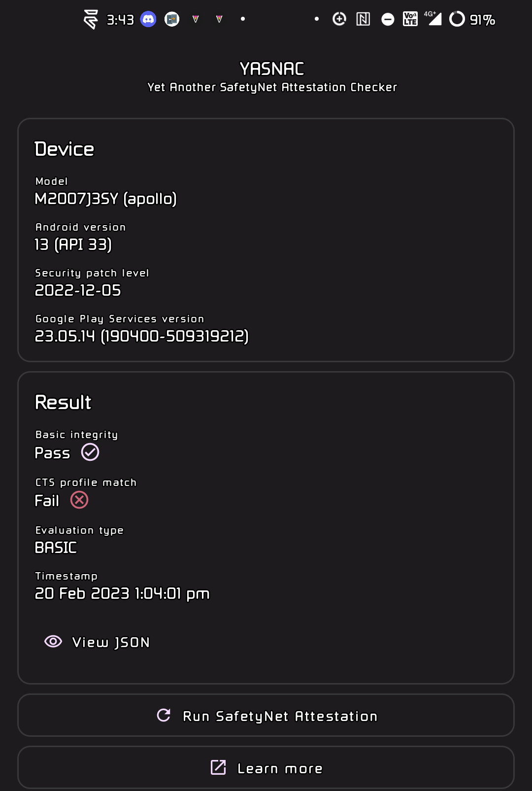Viewport: 532px width, 791px height.
Task: Tap the NFC icon in the status bar
Action: click(363, 20)
